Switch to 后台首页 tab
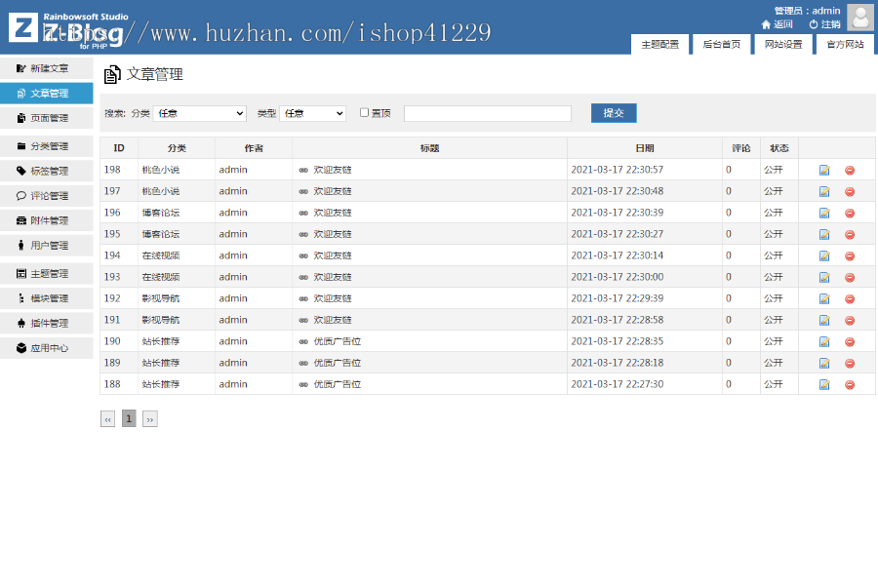This screenshot has width=878, height=588. coord(721,44)
